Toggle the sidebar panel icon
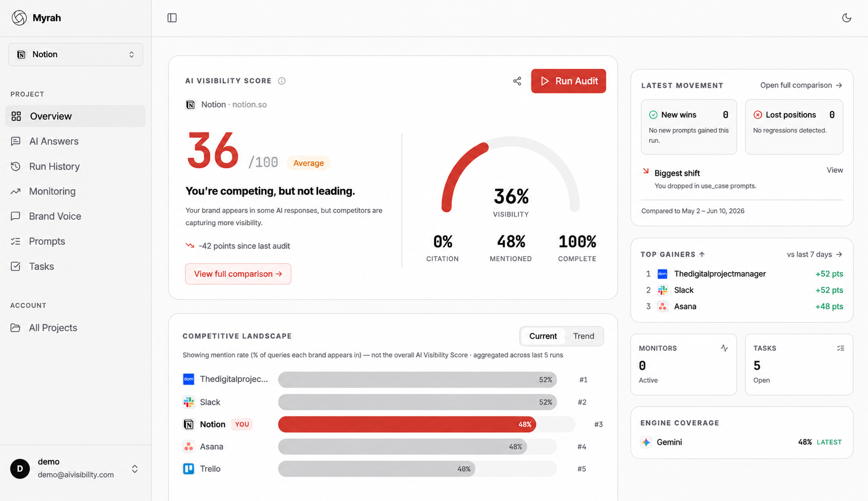Screen dimensions: 868x501 172,18
